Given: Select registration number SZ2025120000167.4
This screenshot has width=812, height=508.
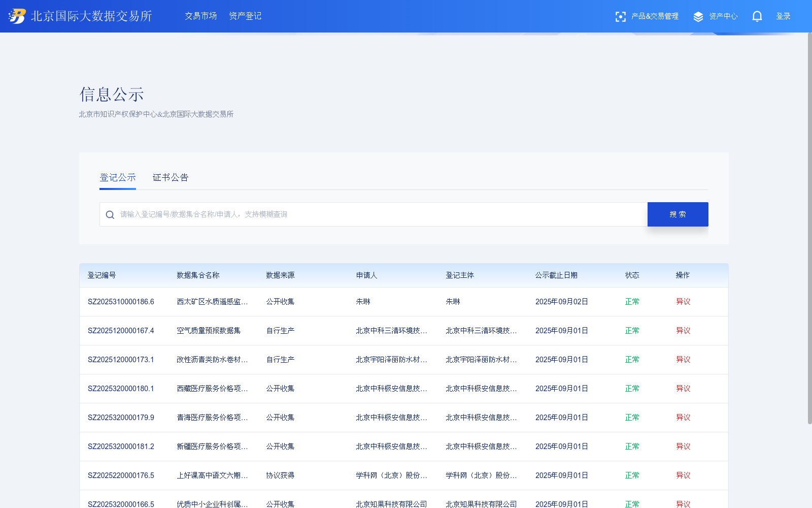Looking at the screenshot, I should click(x=121, y=331).
